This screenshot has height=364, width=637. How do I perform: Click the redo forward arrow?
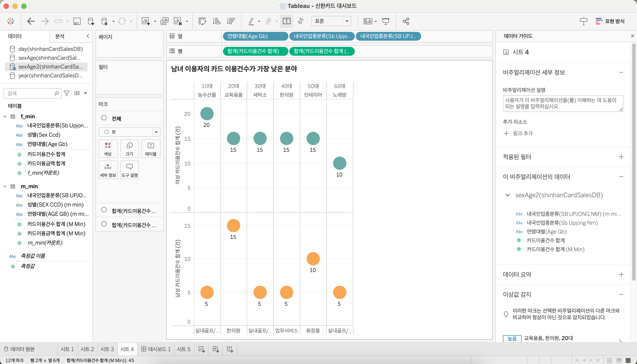(x=45, y=21)
